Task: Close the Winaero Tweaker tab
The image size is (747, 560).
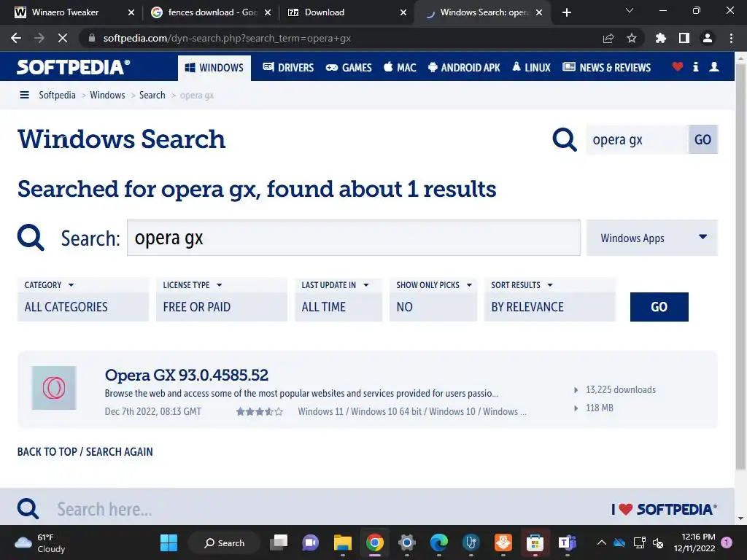Action: tap(131, 12)
